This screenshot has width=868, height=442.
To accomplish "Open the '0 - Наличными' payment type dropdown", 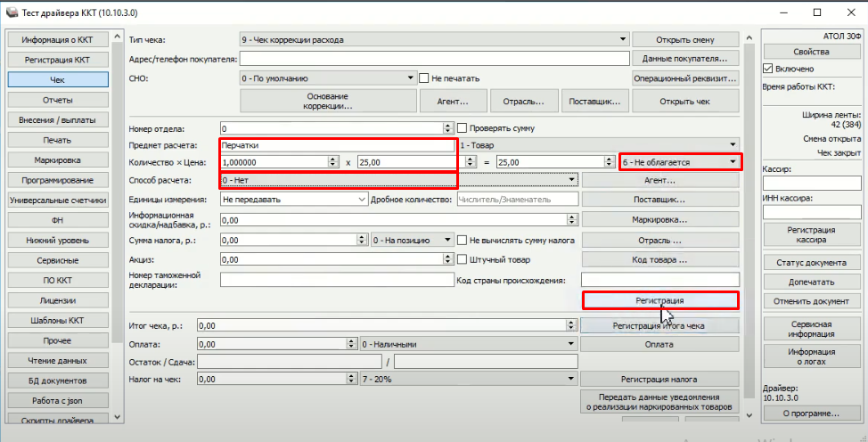I will click(569, 344).
